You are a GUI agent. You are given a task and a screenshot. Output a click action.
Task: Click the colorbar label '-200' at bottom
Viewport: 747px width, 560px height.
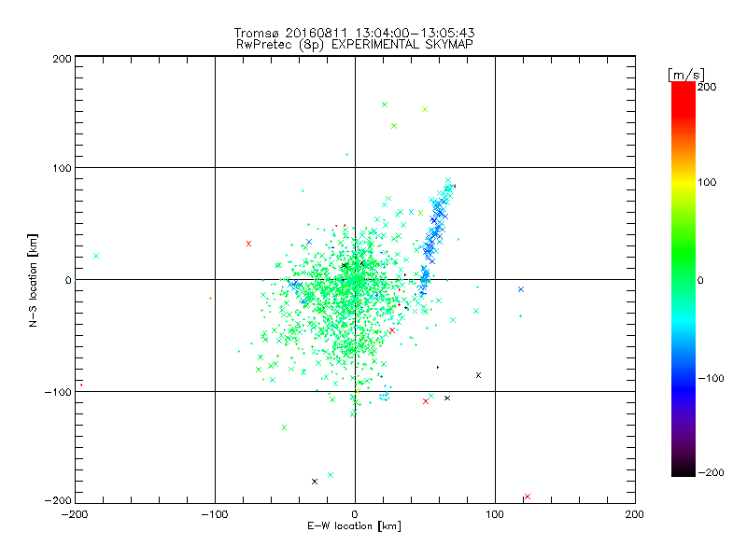[711, 473]
